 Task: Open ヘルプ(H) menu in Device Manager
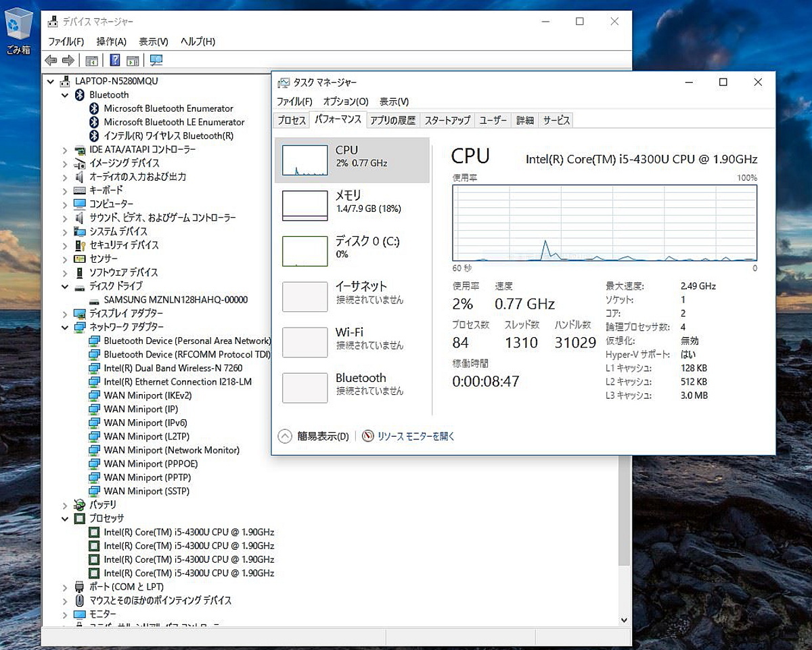198,42
